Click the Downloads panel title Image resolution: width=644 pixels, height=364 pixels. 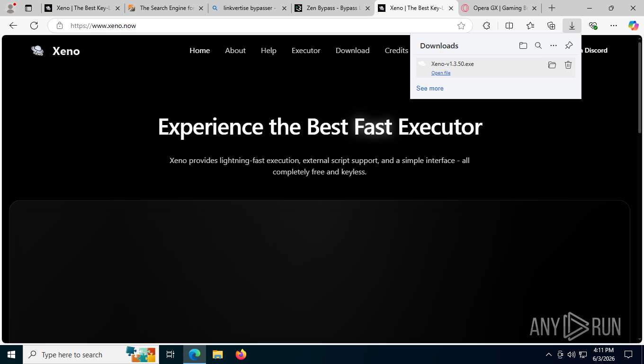(439, 45)
